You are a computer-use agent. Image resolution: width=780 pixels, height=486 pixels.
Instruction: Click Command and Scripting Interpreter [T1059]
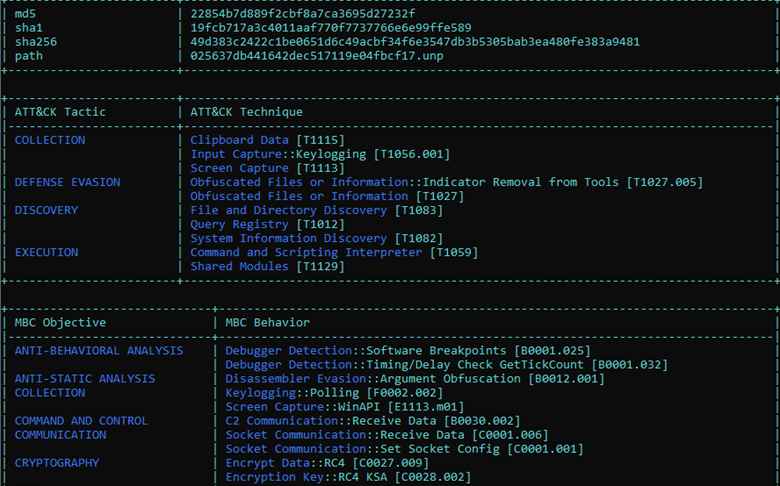click(x=334, y=252)
